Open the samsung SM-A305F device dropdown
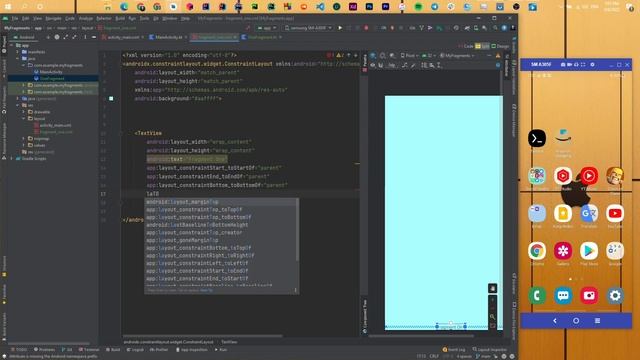Screen dimensions: 640x360 [308, 28]
